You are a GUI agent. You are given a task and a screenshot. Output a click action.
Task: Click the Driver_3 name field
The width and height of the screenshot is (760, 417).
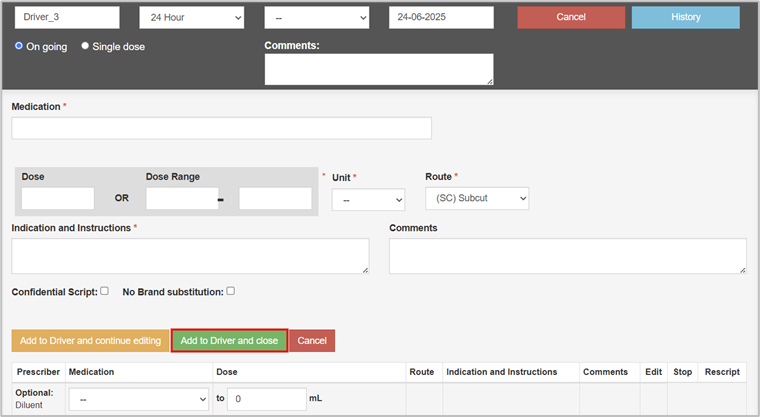tap(66, 18)
